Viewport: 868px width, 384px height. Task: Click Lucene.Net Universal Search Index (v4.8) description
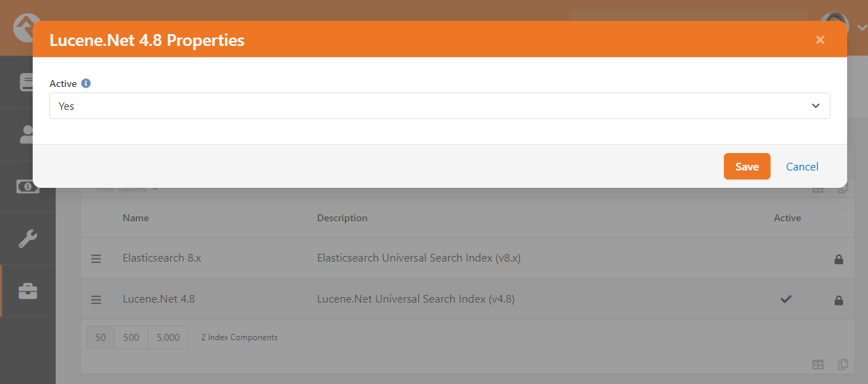[x=416, y=299]
